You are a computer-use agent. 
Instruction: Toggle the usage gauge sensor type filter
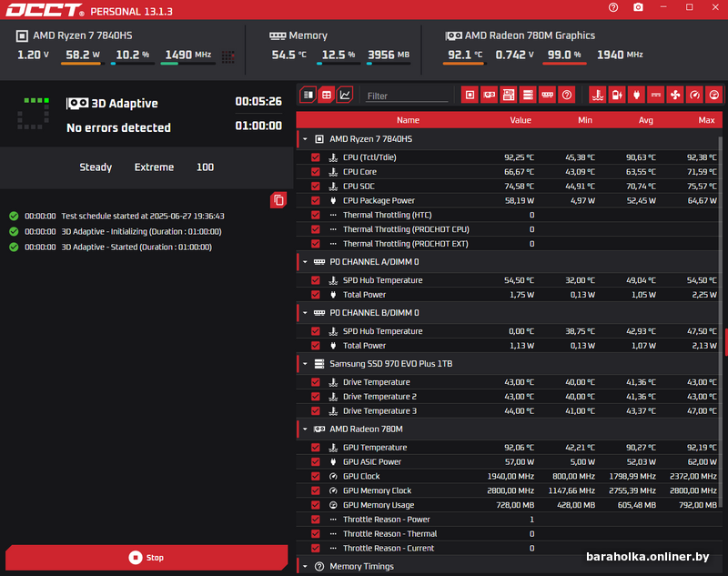click(714, 95)
